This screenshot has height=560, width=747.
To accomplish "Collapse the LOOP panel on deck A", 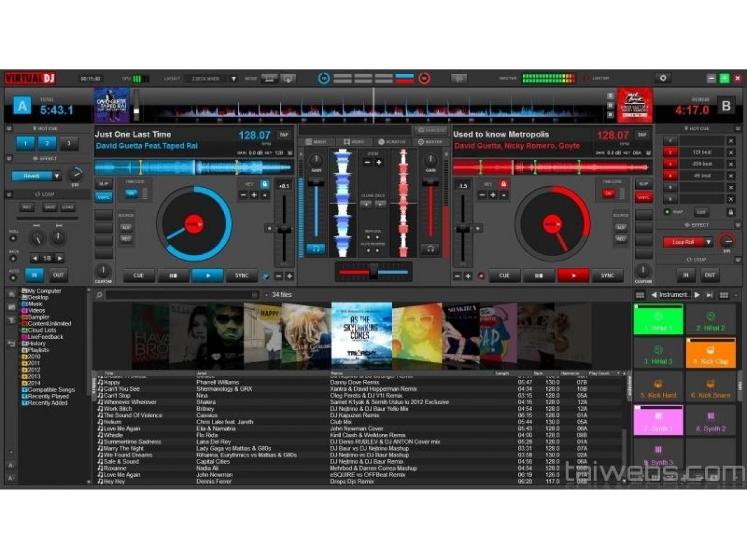I will (9, 194).
